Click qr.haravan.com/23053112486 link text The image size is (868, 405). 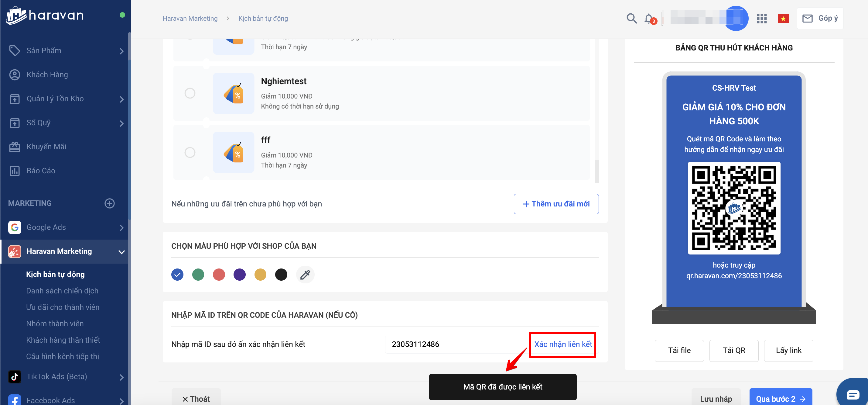click(734, 276)
